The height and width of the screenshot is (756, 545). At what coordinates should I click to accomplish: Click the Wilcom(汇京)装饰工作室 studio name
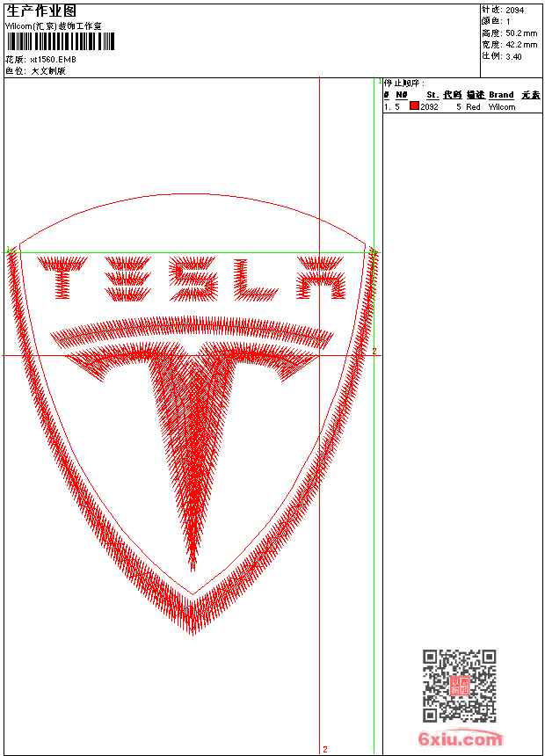click(x=54, y=26)
